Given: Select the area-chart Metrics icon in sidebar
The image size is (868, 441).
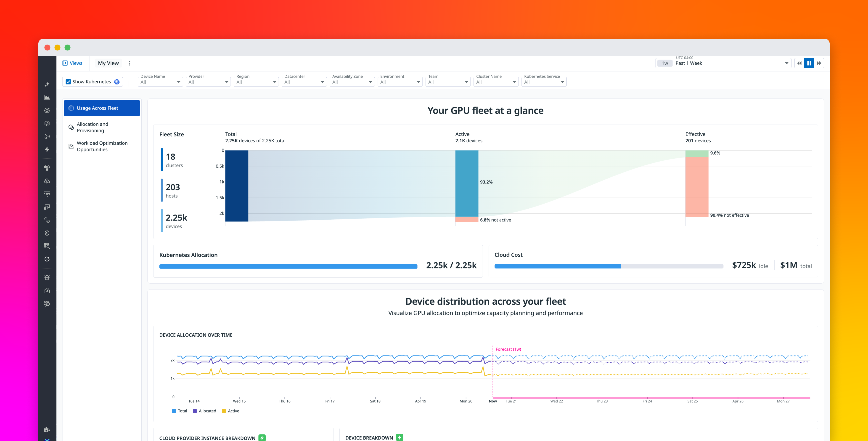Looking at the screenshot, I should (47, 97).
